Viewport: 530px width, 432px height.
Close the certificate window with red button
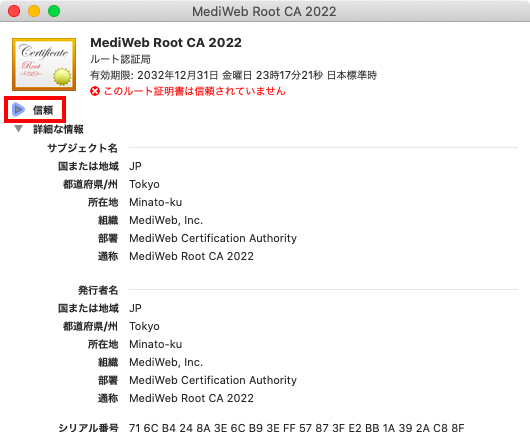14,11
